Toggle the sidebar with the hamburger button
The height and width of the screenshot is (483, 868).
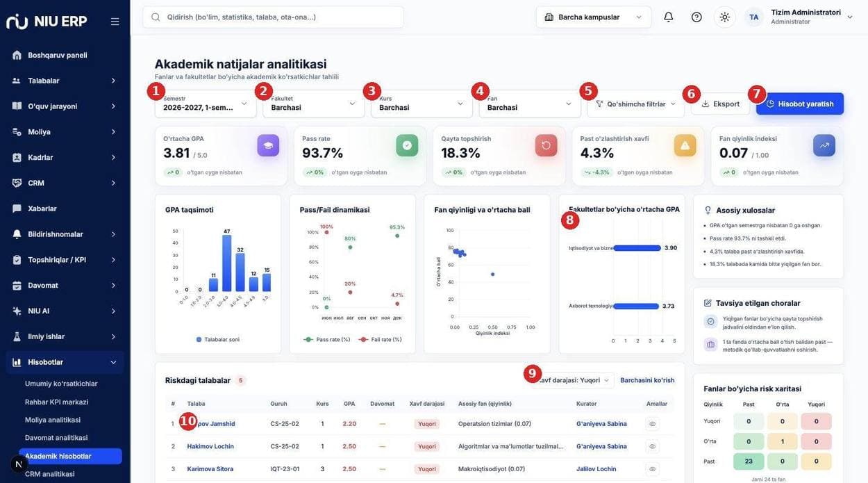point(115,22)
